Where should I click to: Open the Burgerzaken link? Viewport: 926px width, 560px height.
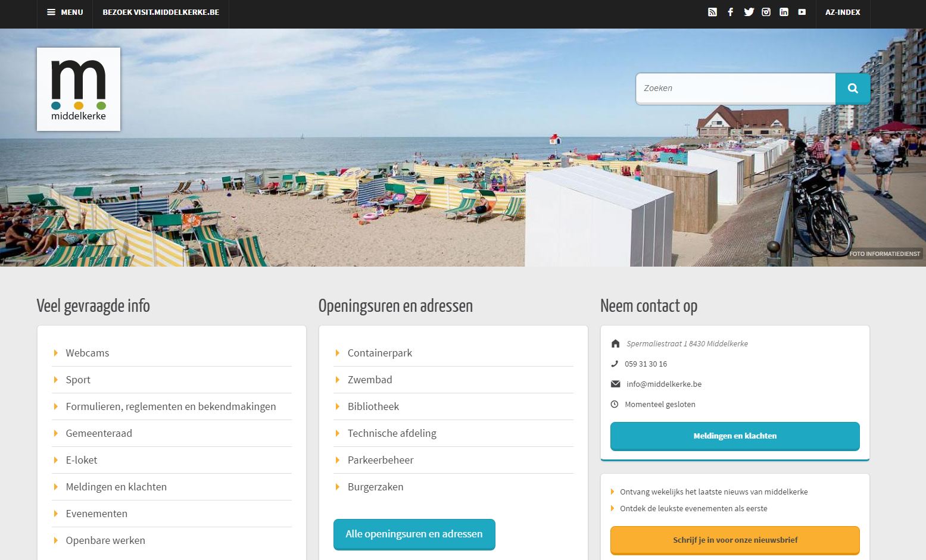point(376,487)
